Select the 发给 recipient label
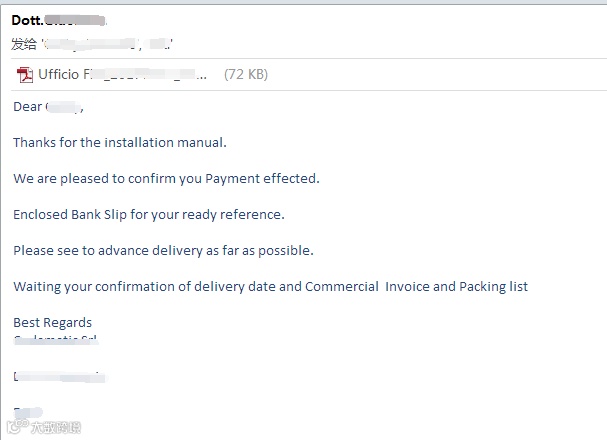 24,43
